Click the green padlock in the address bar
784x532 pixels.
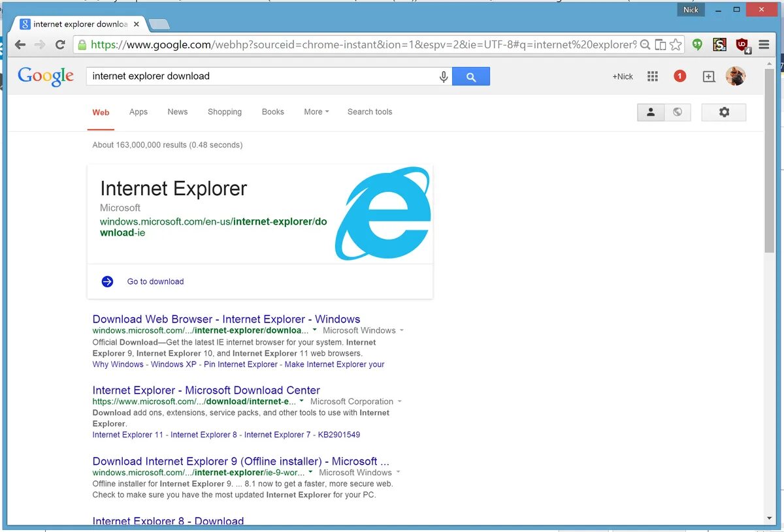(x=82, y=45)
